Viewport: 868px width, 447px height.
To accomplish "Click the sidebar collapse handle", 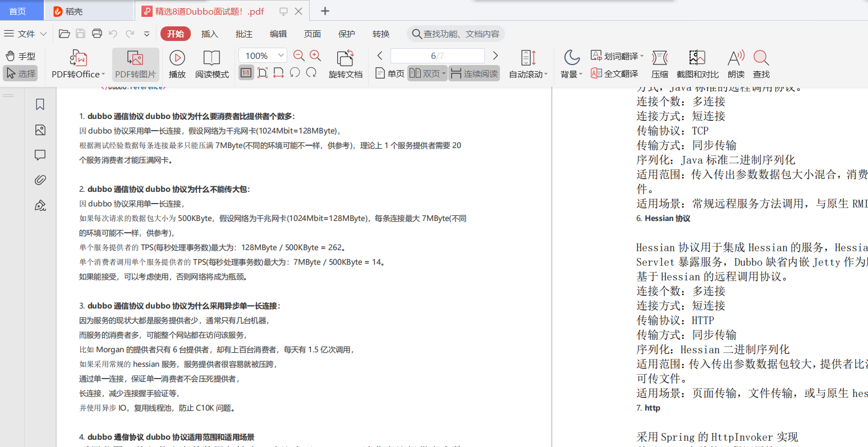I will pos(8,95).
